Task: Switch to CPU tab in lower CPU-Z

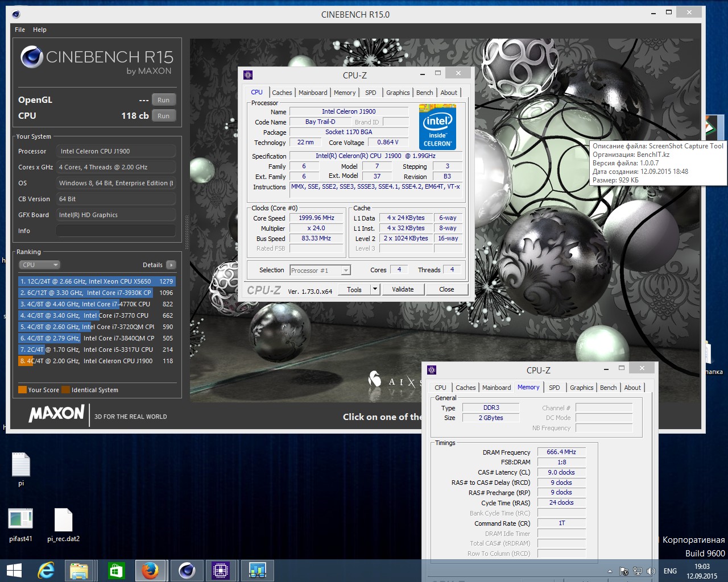Action: (441, 388)
